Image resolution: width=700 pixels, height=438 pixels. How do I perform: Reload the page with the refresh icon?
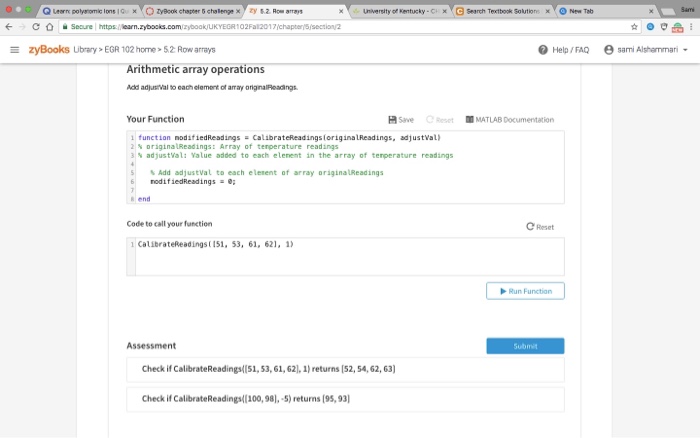point(36,27)
